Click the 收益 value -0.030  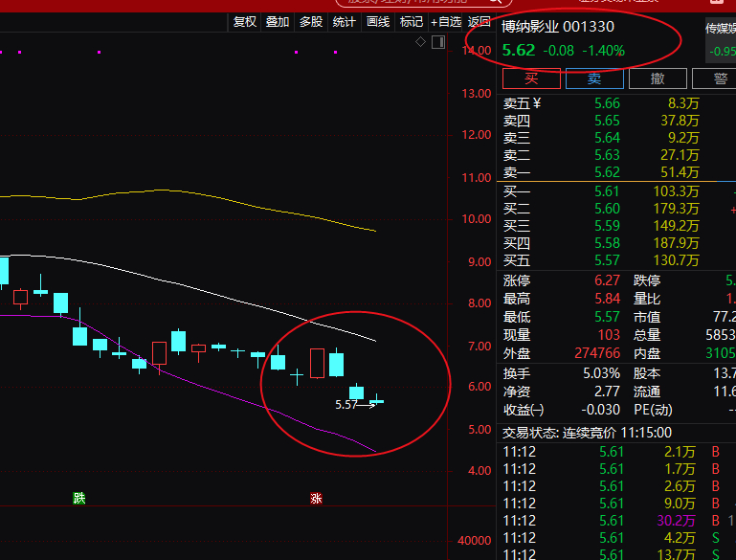click(x=600, y=410)
